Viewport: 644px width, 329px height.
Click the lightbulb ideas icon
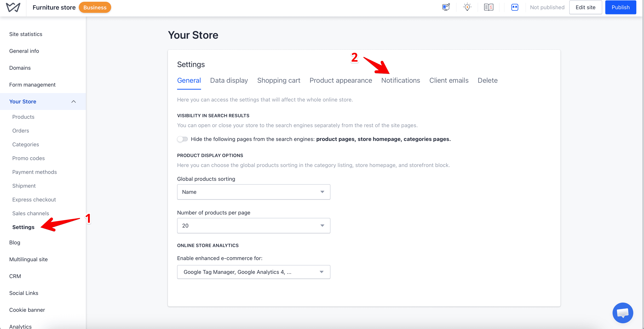(x=467, y=7)
